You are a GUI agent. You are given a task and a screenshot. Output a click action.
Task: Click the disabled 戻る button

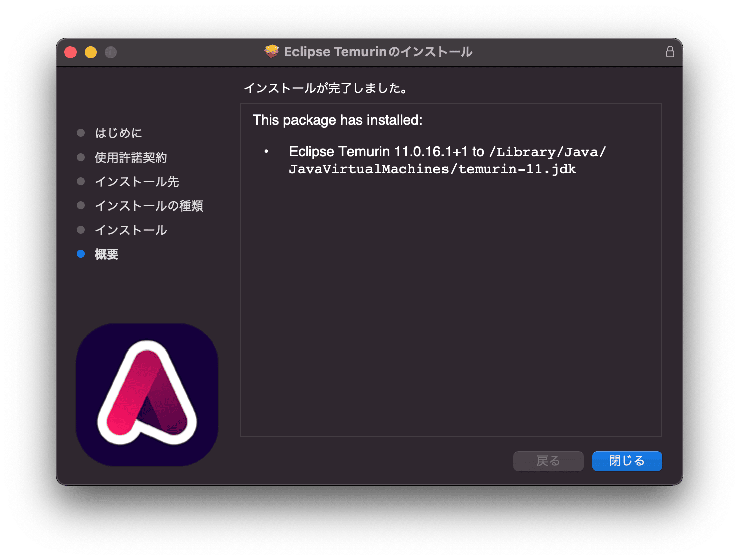point(548,461)
